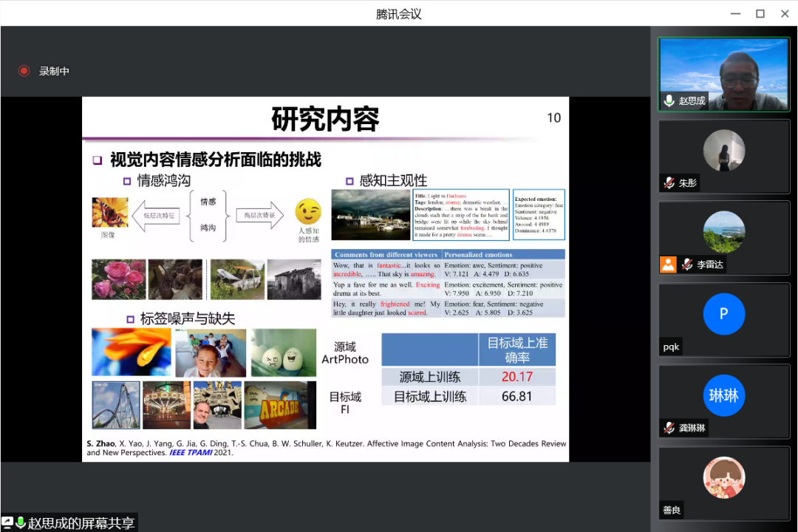Click the muted microphone icon beside 龚琳琳

(669, 428)
